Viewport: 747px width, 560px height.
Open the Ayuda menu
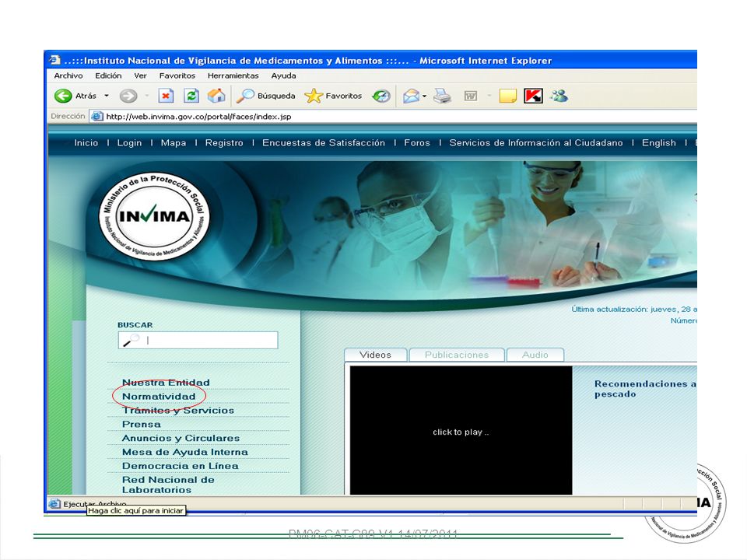click(283, 75)
